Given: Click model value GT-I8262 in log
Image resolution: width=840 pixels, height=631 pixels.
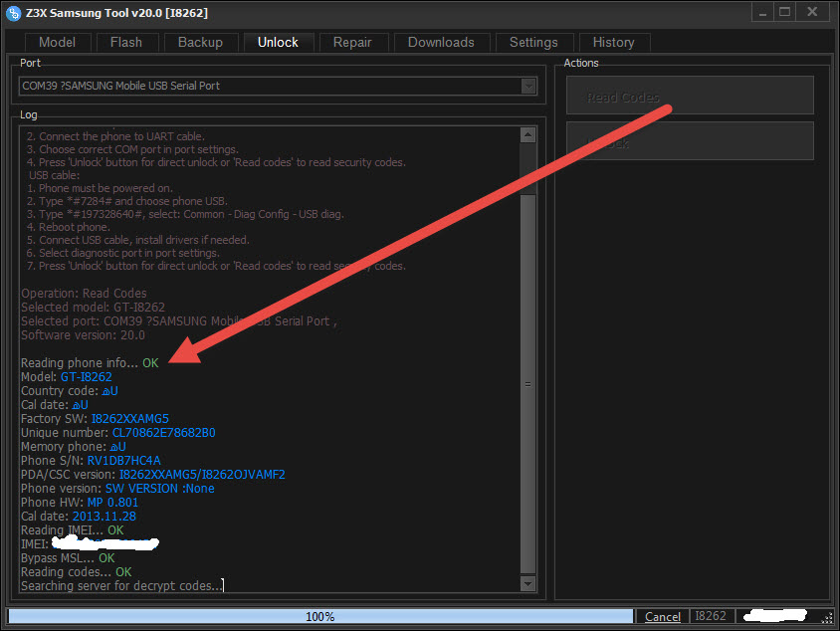Looking at the screenshot, I should point(87,377).
